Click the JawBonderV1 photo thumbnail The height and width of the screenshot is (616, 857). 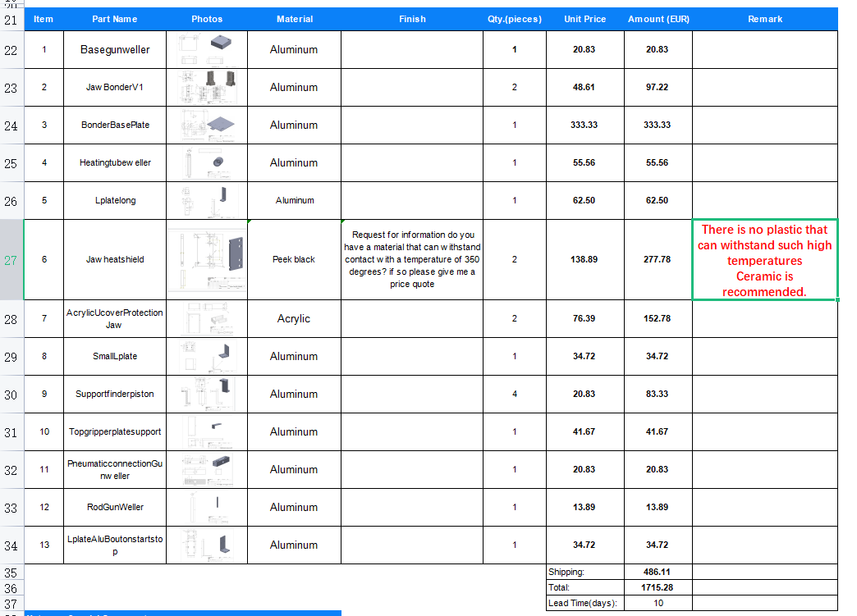(x=209, y=88)
